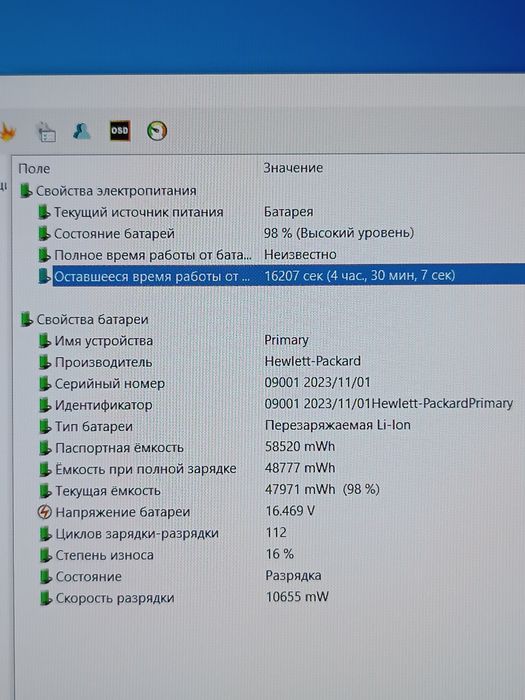This screenshot has width=525, height=700.
Task: Click the battery icon beside Полное время работы
Action: click(x=44, y=255)
